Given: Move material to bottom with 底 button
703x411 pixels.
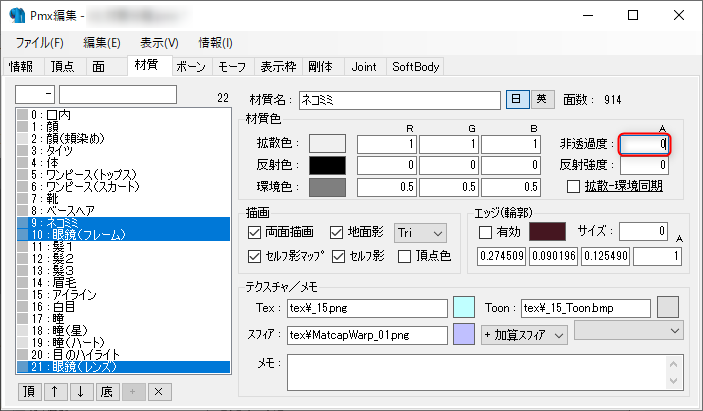Looking at the screenshot, I should [x=107, y=392].
